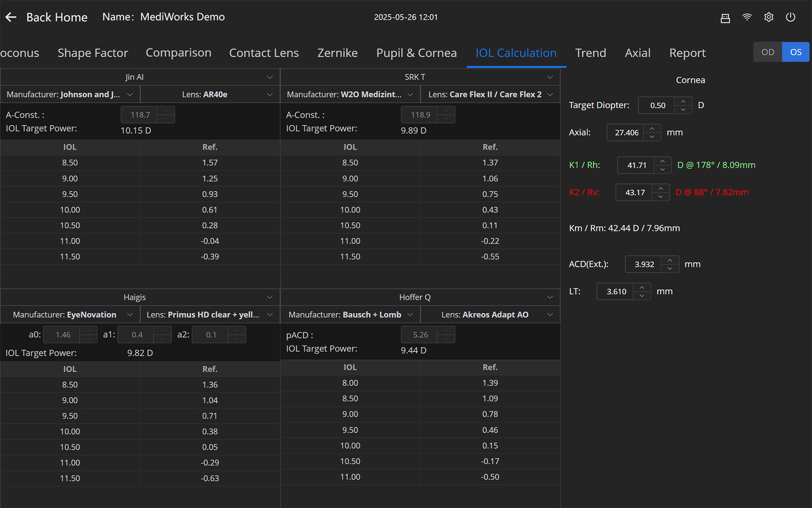Open the Comparison tab
The width and height of the screenshot is (812, 508).
[x=178, y=53]
